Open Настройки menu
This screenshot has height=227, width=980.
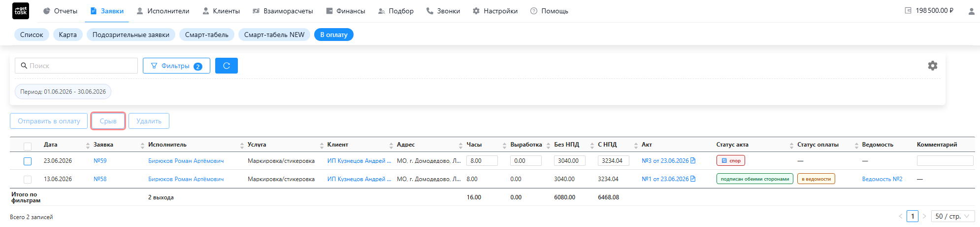495,11
